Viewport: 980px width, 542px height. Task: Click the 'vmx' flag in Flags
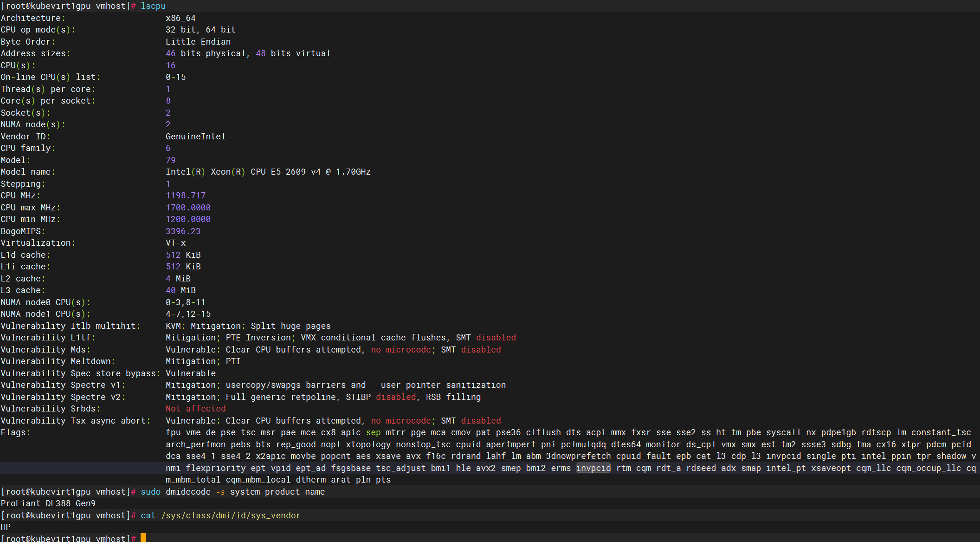(729, 444)
